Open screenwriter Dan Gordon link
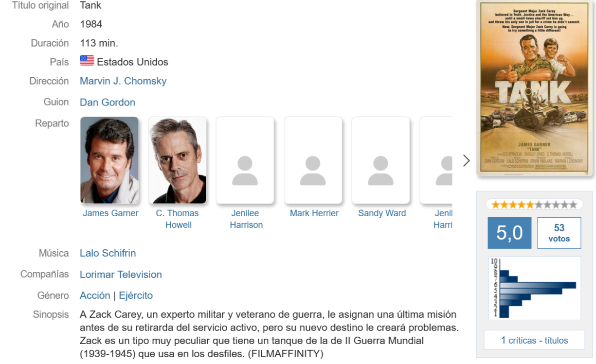 (x=108, y=102)
